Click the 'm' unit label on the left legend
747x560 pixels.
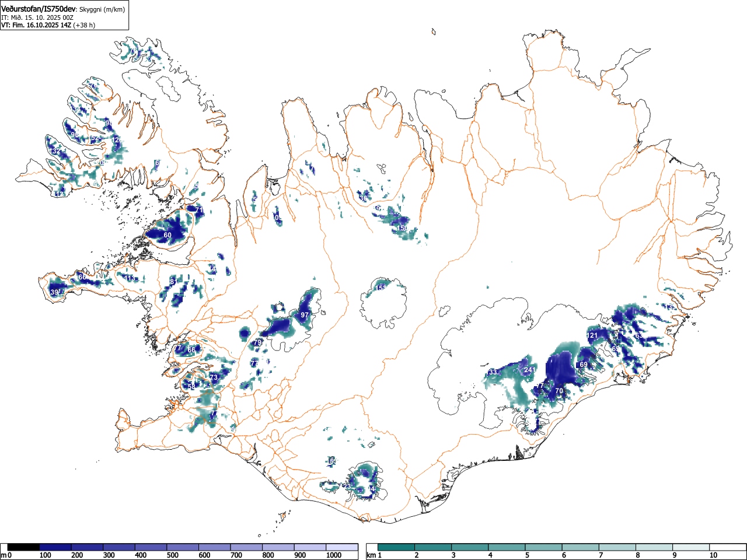tap(4, 555)
